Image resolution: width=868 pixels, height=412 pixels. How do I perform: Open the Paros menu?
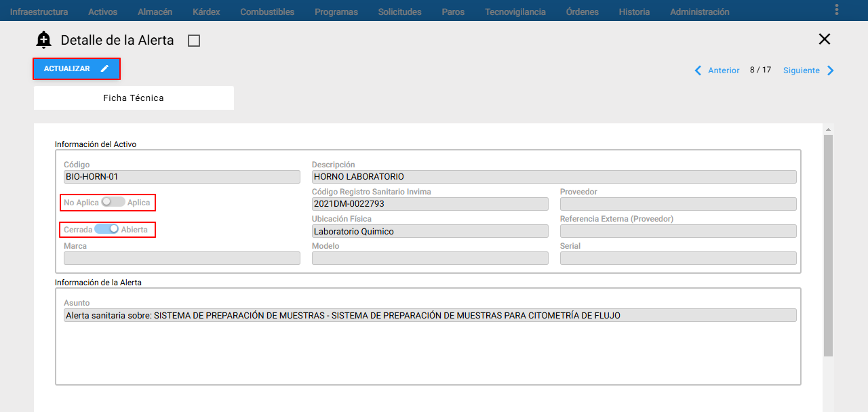[x=453, y=12]
